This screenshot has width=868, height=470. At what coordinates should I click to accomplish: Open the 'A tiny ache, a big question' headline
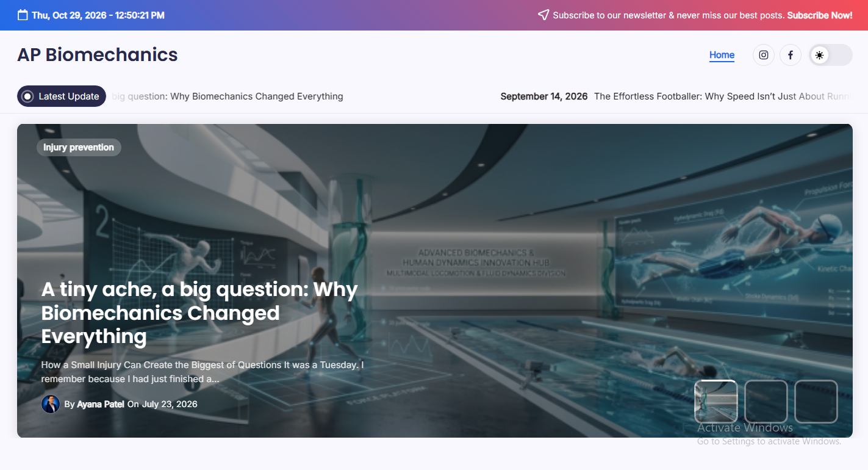(x=199, y=313)
